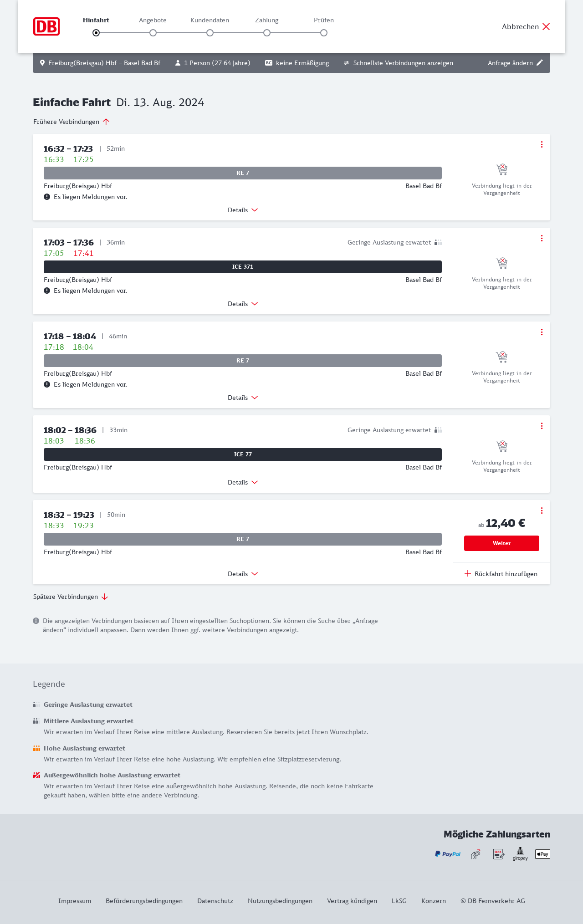Select the Hinfahrt step circle
583x924 pixels.
(x=96, y=33)
